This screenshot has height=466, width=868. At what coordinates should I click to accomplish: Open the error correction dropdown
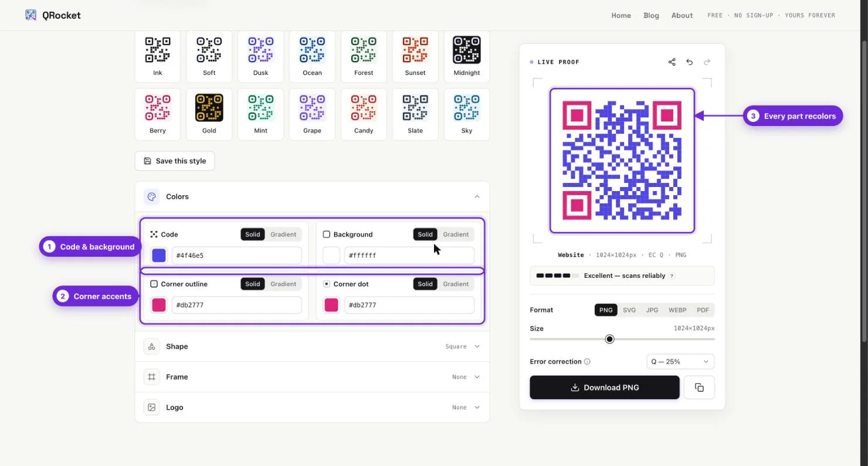680,362
